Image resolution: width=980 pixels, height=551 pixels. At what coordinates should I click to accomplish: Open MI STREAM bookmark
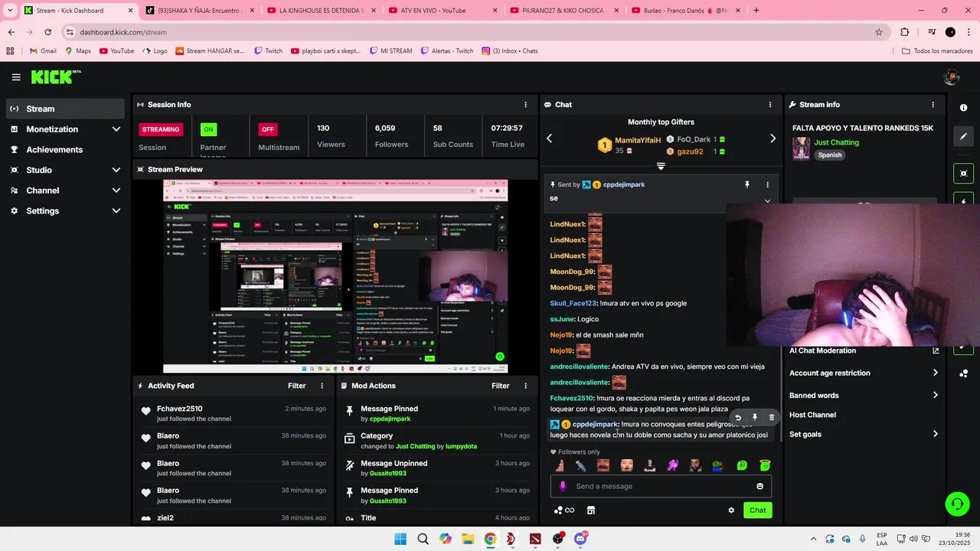click(x=390, y=51)
